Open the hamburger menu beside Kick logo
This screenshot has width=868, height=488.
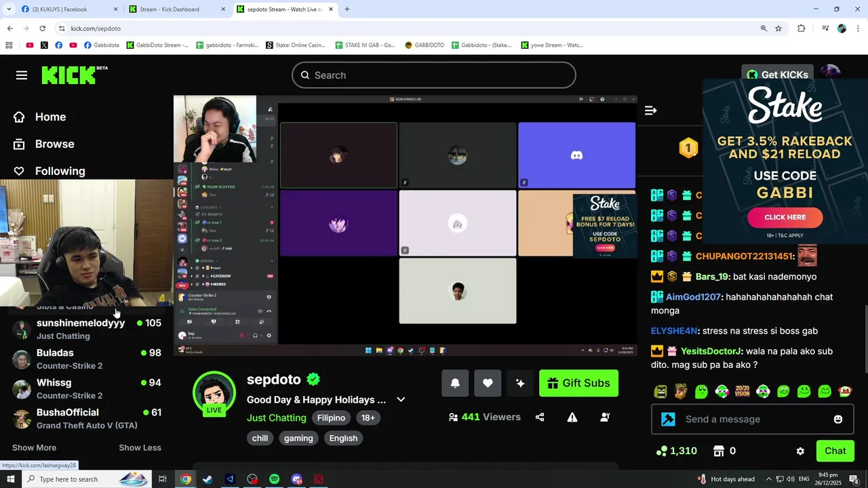(x=22, y=75)
